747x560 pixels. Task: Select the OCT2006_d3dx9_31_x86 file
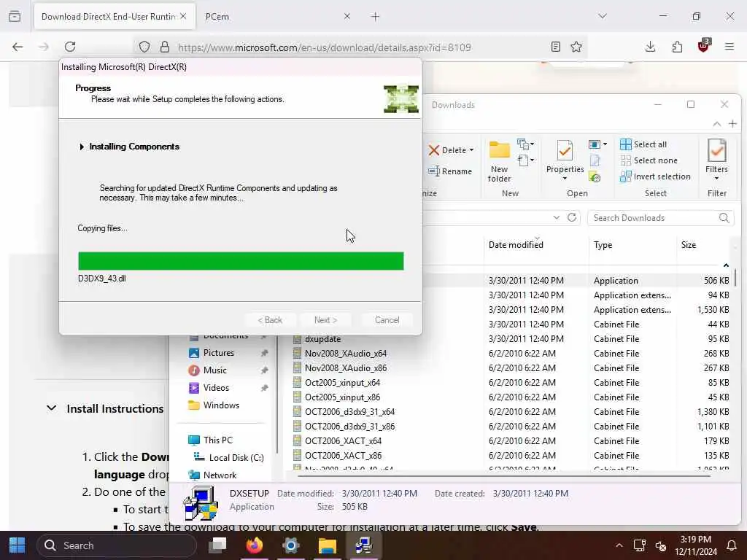[x=349, y=426]
